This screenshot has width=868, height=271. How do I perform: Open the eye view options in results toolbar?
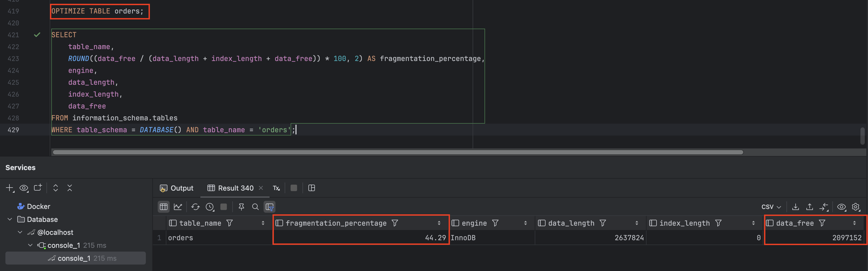click(841, 207)
